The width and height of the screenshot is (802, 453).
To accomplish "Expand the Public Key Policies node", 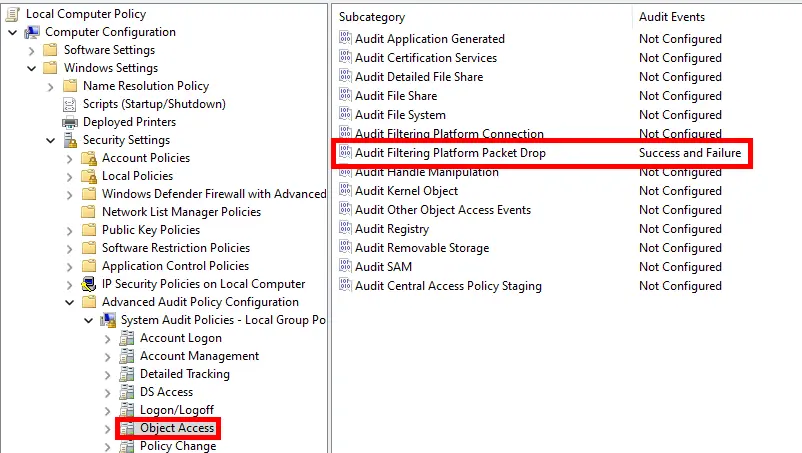I will click(70, 231).
